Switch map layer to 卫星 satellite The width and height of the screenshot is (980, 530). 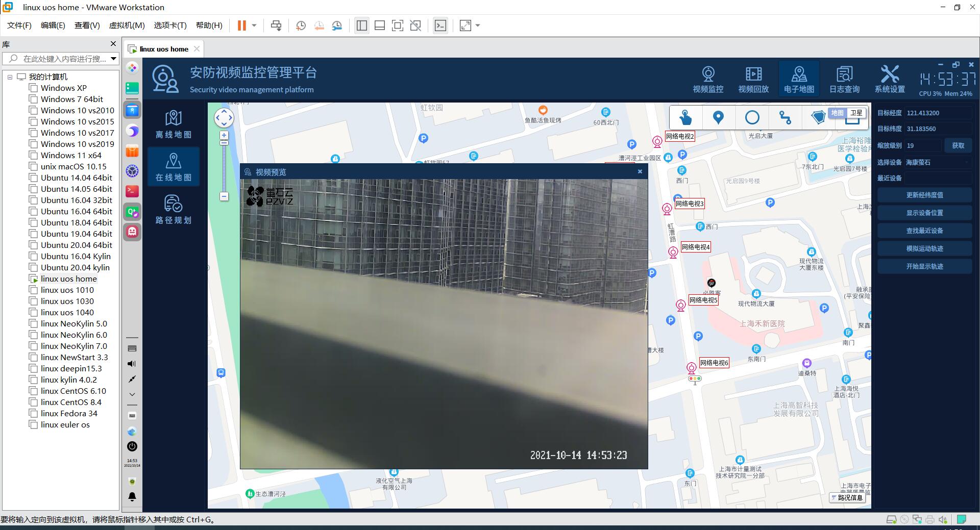856,113
